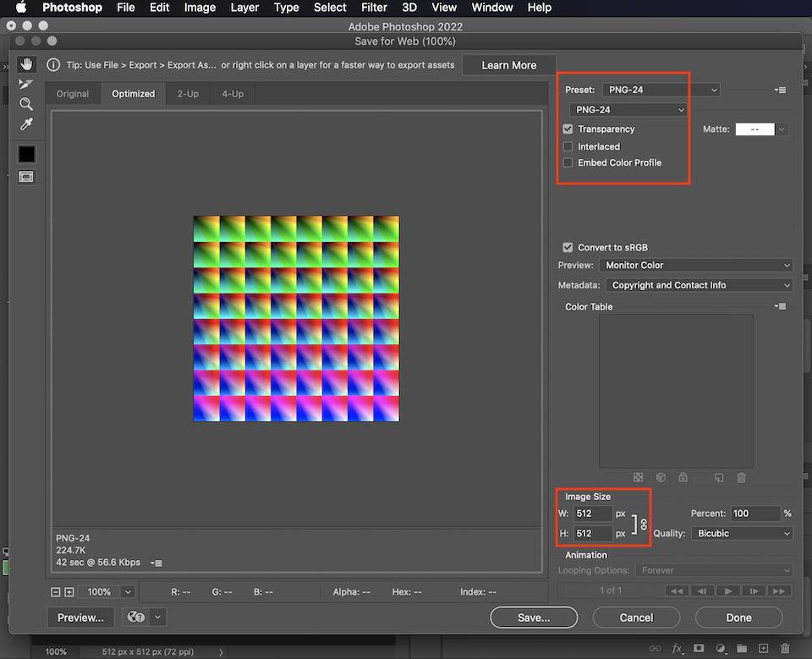
Task: Open the Looping Options dropdown
Action: (714, 570)
